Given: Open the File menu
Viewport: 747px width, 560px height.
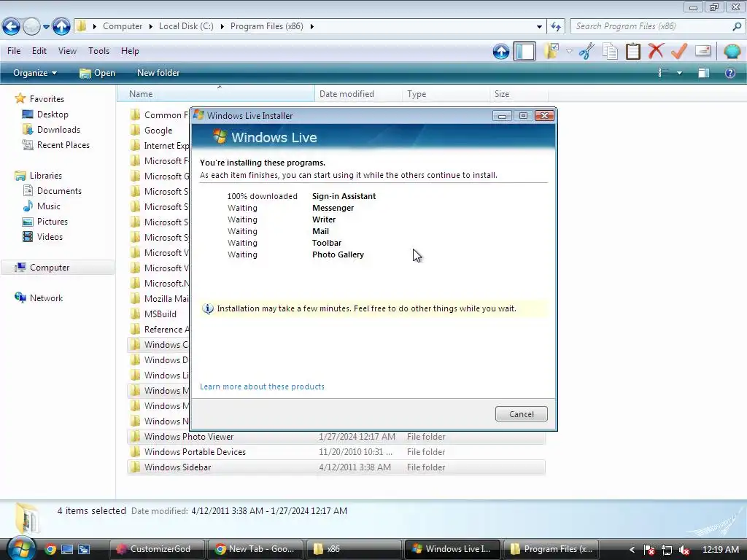Looking at the screenshot, I should coord(14,51).
